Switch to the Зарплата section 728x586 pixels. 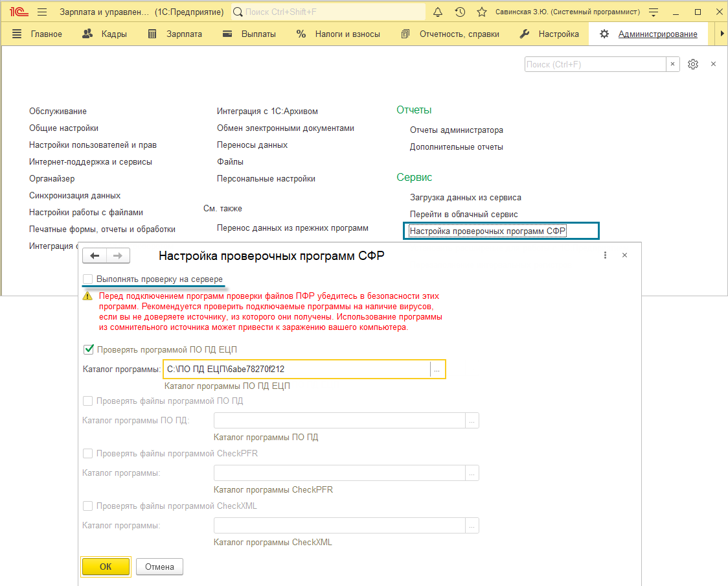coord(175,34)
